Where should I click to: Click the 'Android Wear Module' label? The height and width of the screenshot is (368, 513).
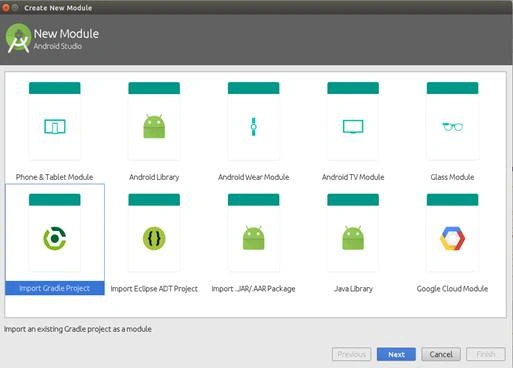point(254,177)
